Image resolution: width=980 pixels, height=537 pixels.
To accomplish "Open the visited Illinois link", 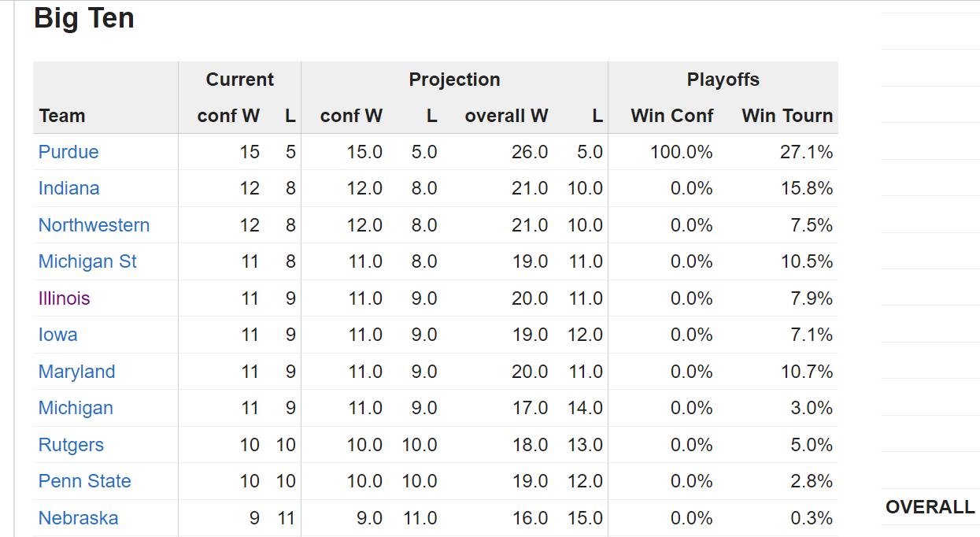I will click(64, 298).
